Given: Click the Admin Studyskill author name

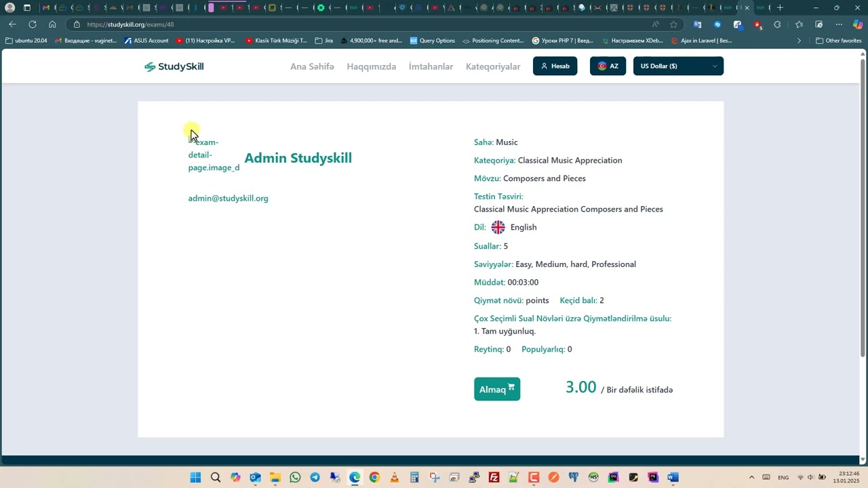Looking at the screenshot, I should pyautogui.click(x=298, y=158).
